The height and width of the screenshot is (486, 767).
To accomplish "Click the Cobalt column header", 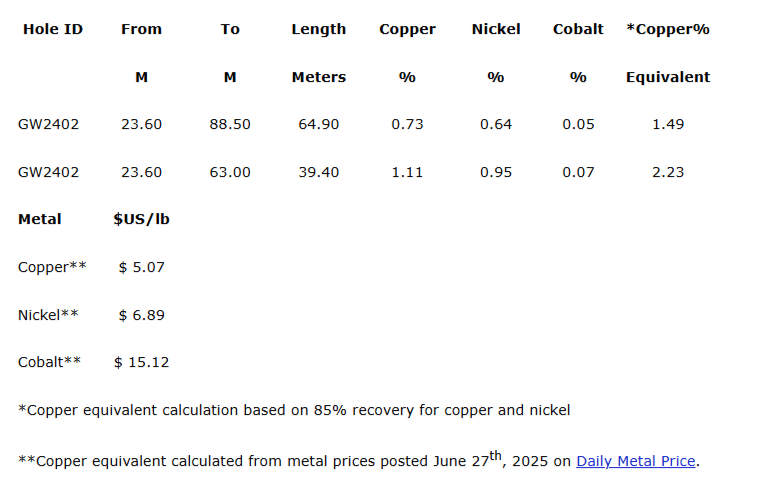I will pyautogui.click(x=578, y=29).
